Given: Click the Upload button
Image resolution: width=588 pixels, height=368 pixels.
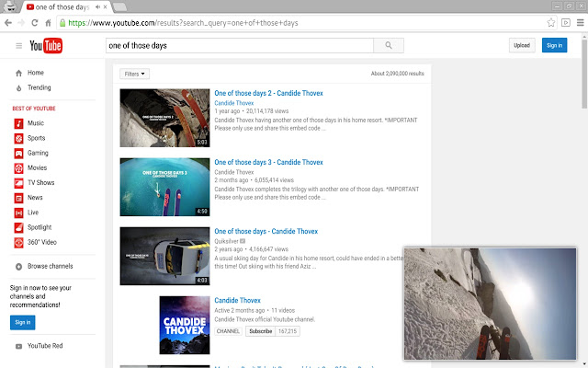Looking at the screenshot, I should tap(522, 45).
